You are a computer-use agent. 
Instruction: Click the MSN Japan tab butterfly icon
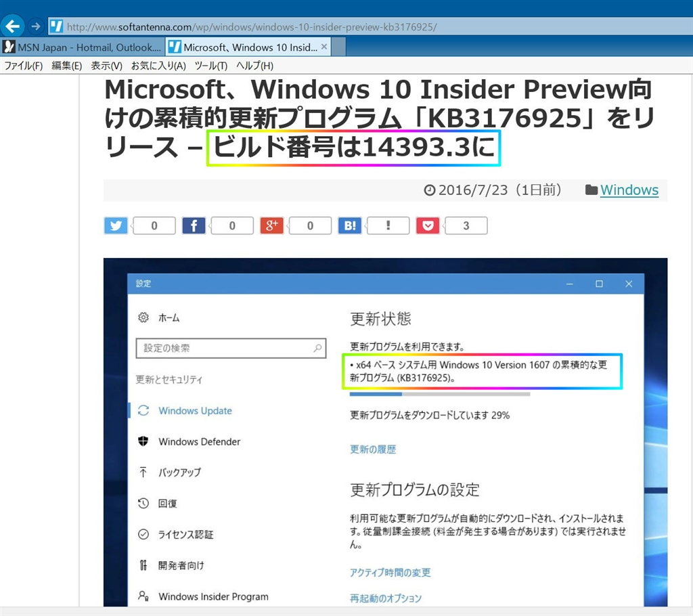coord(9,47)
